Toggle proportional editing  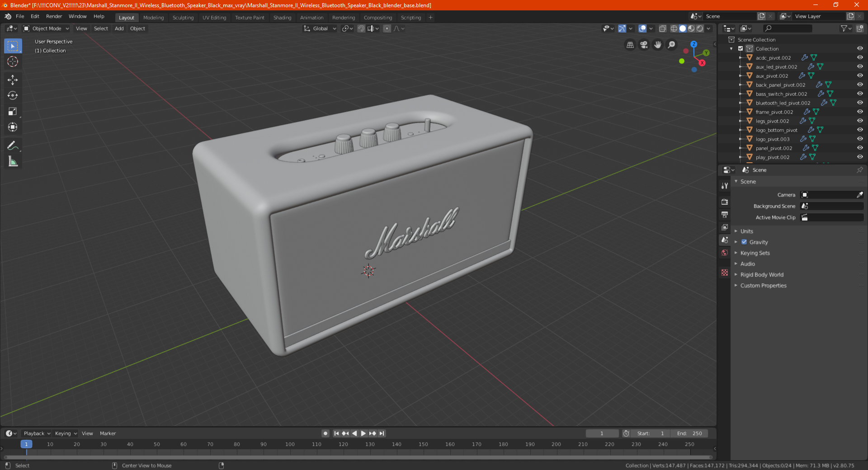click(387, 28)
